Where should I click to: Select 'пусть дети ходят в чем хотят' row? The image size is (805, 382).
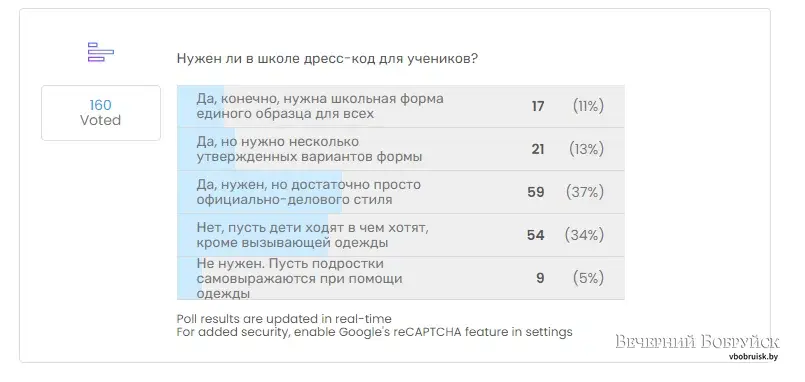tap(400, 235)
